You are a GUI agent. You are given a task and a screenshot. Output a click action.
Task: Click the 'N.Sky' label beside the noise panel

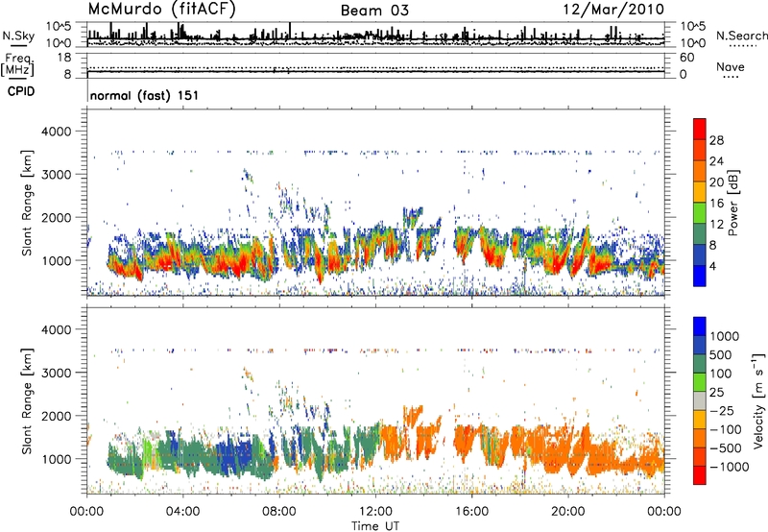18,36
